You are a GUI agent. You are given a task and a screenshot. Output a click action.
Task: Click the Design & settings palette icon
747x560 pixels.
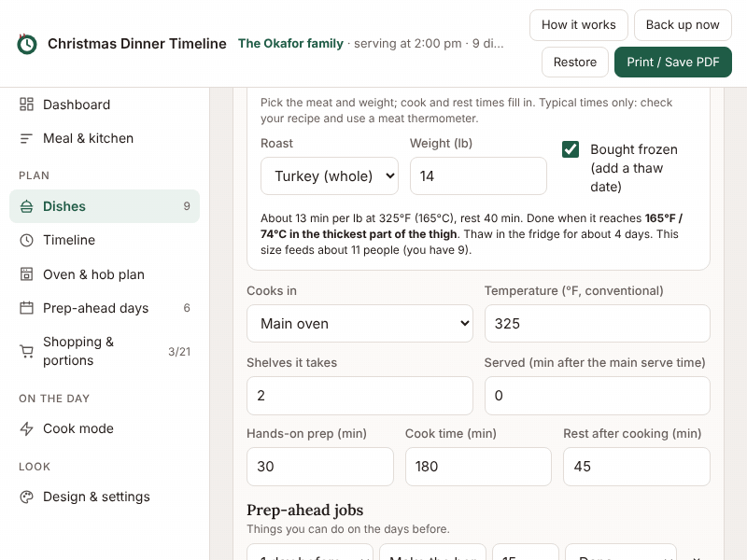[x=26, y=497]
